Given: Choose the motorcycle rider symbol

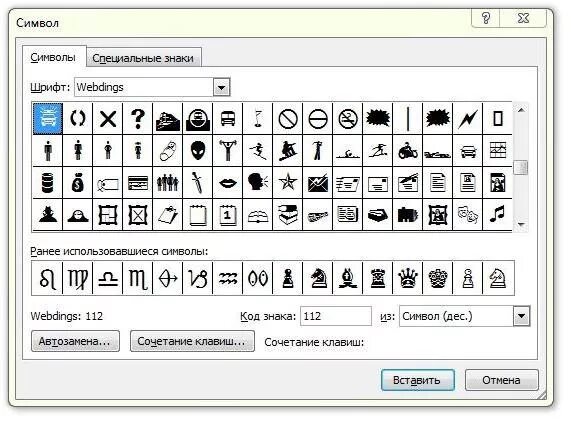Looking at the screenshot, I should (407, 150).
